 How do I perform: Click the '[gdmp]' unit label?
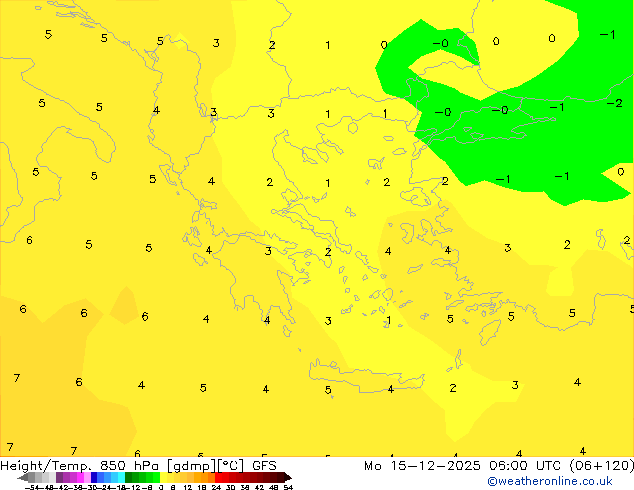point(192,466)
